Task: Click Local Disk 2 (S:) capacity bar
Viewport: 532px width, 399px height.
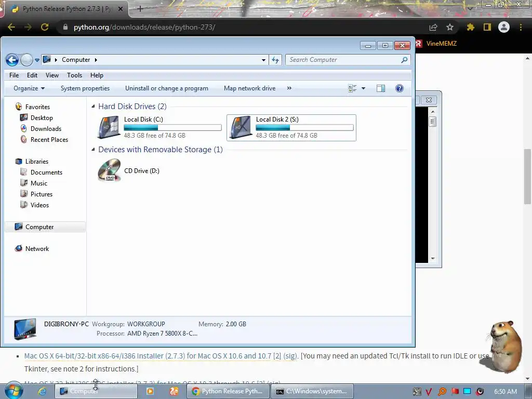Action: click(304, 128)
